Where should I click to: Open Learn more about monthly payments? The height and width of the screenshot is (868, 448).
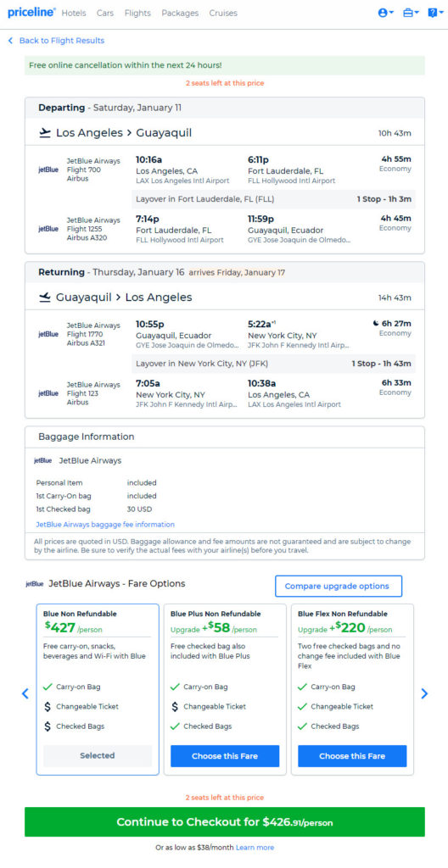tap(255, 848)
